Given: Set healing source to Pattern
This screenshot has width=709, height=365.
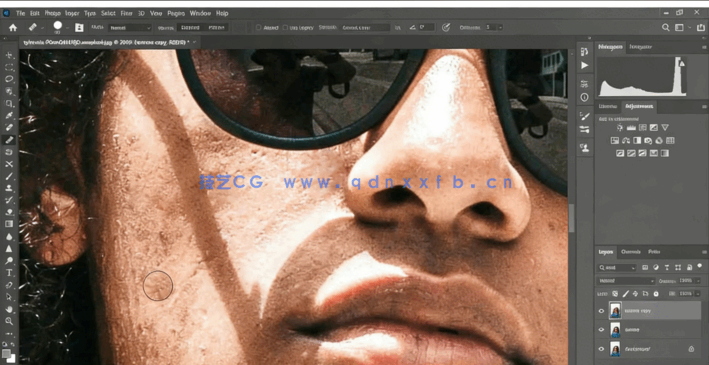Looking at the screenshot, I should 217,28.
